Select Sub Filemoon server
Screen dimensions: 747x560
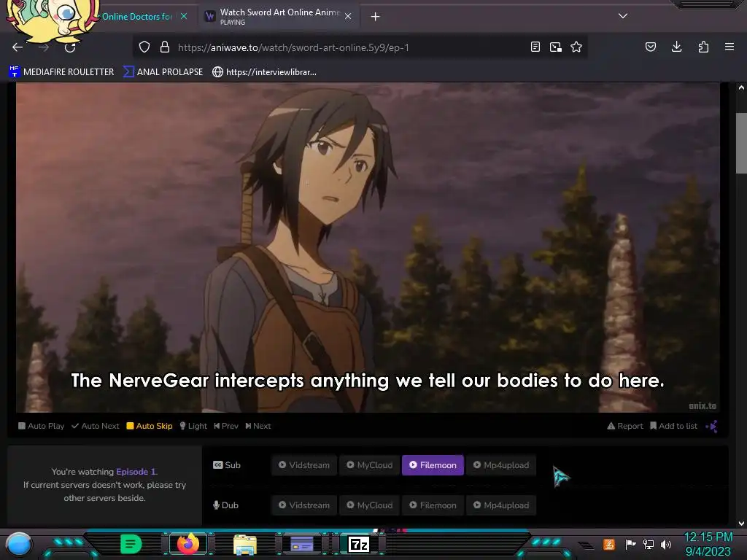(433, 465)
